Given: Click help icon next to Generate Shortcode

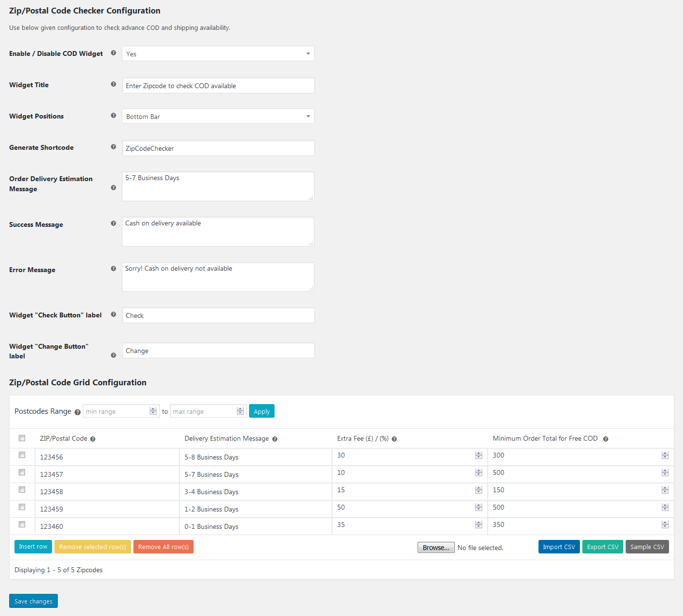Looking at the screenshot, I should tap(113, 147).
